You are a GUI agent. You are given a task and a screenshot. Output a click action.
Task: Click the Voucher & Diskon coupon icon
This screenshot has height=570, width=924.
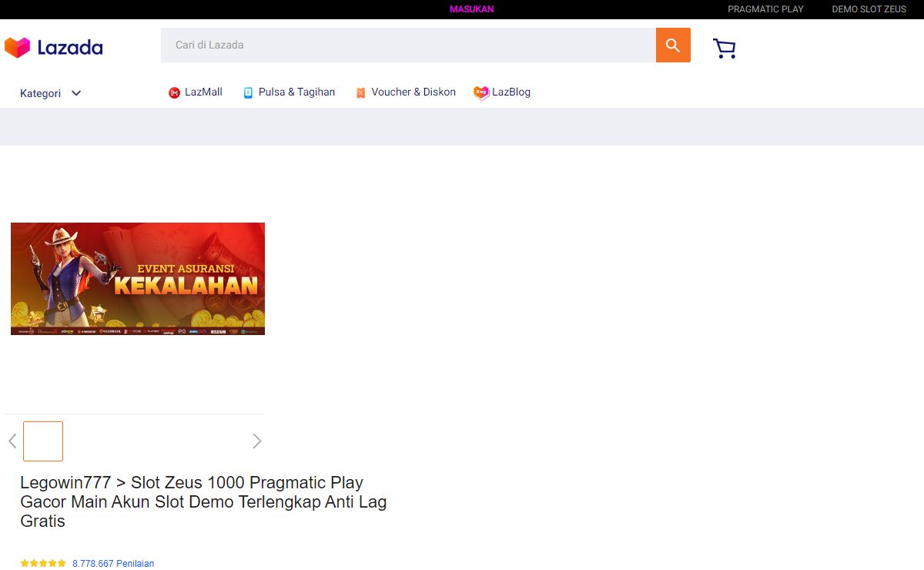pos(360,93)
